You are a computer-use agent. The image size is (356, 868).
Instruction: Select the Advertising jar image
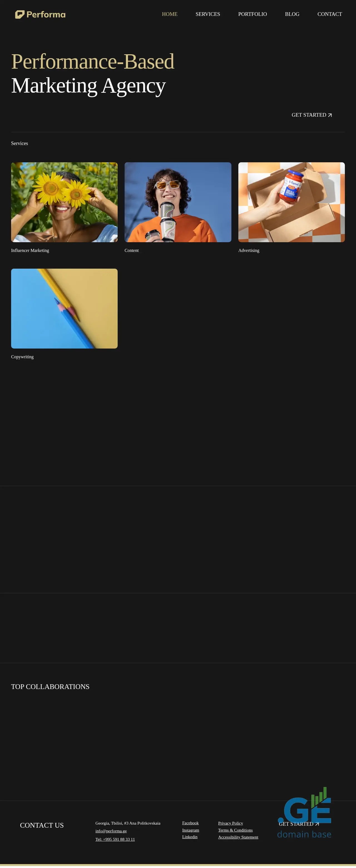coord(291,202)
